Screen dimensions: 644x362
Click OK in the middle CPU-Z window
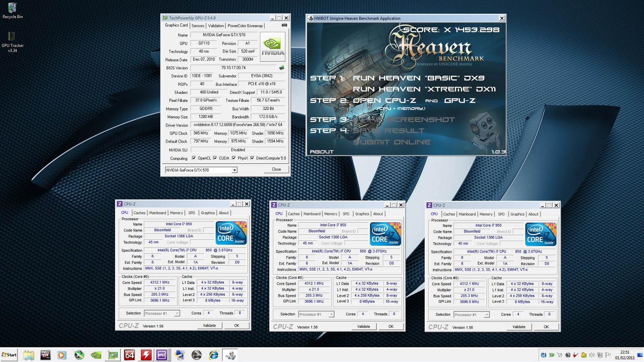pos(391,327)
